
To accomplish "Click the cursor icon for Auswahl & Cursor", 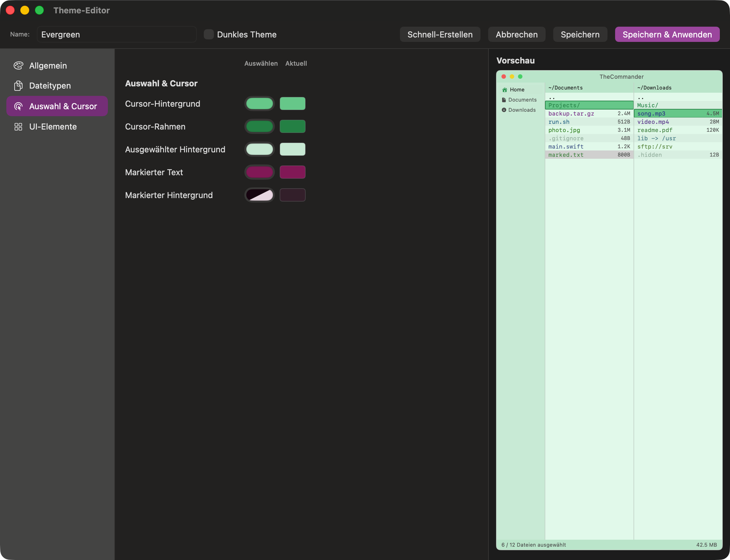I will tap(19, 106).
